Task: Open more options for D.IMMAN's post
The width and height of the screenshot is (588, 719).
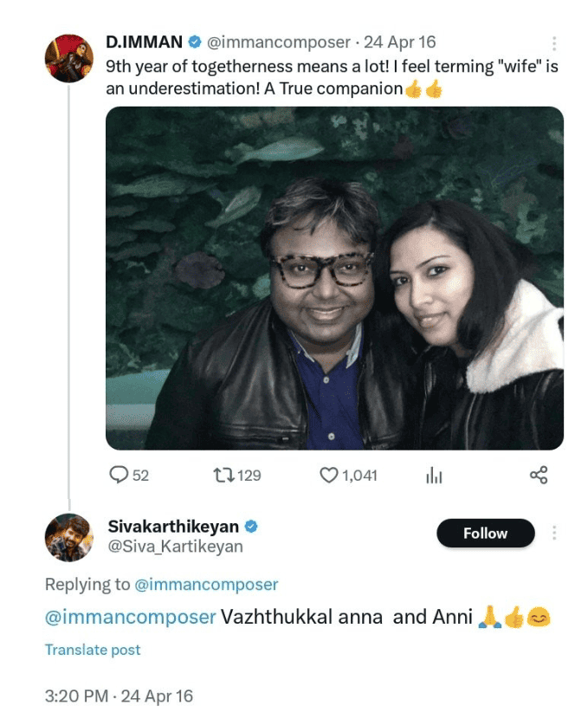Action: tap(554, 43)
